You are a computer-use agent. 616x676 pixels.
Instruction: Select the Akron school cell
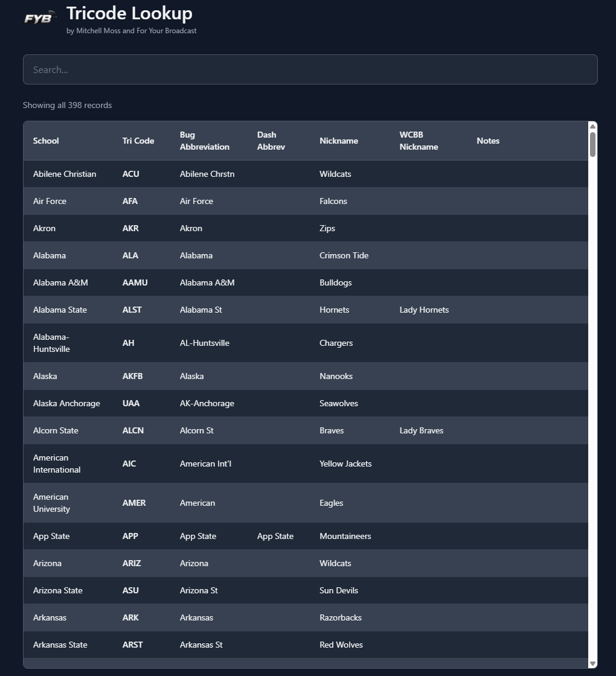[45, 228]
